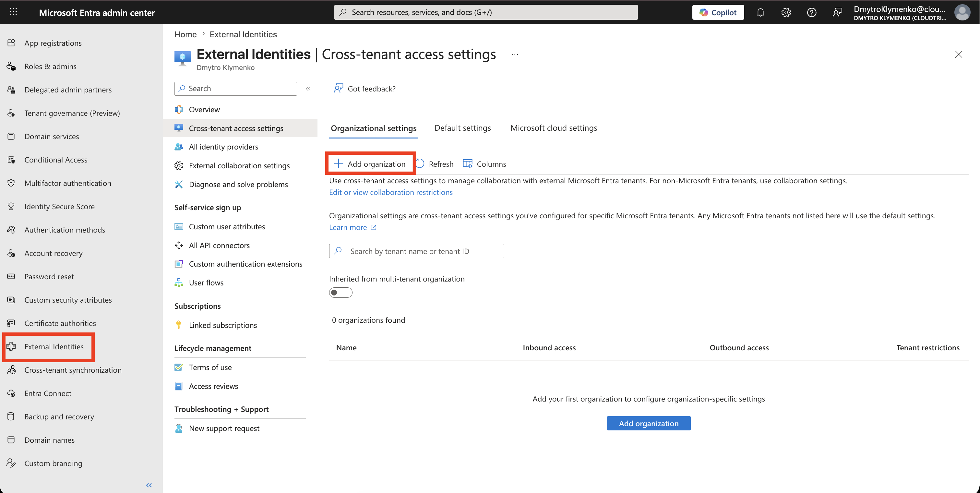The height and width of the screenshot is (493, 980).
Task: Click the resource menu Search field
Action: (235, 89)
